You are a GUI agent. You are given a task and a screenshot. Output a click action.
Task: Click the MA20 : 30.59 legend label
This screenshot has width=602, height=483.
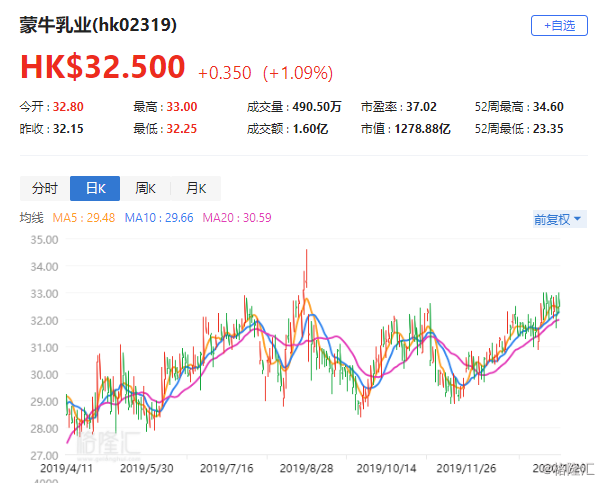237,218
